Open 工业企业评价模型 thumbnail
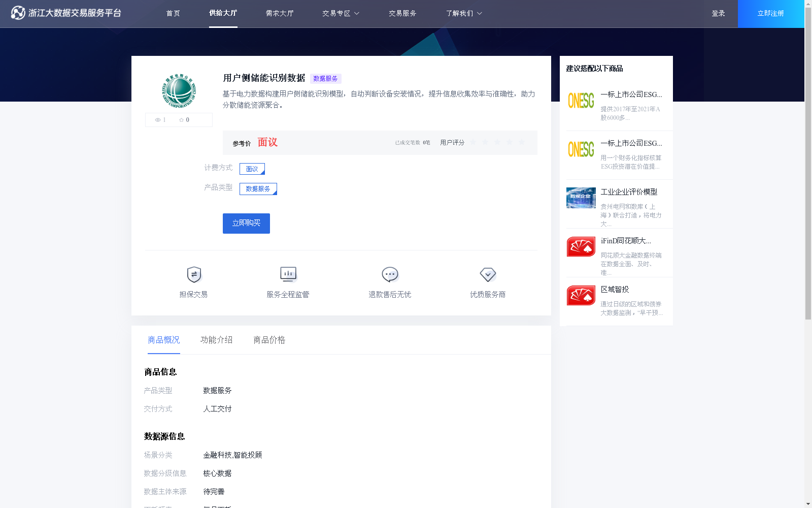812x508 pixels. click(x=581, y=198)
